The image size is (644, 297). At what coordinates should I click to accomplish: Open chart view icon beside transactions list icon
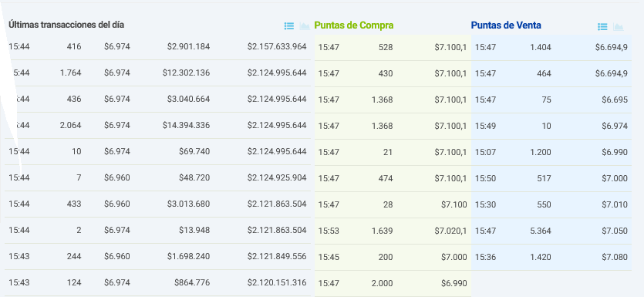(x=305, y=26)
